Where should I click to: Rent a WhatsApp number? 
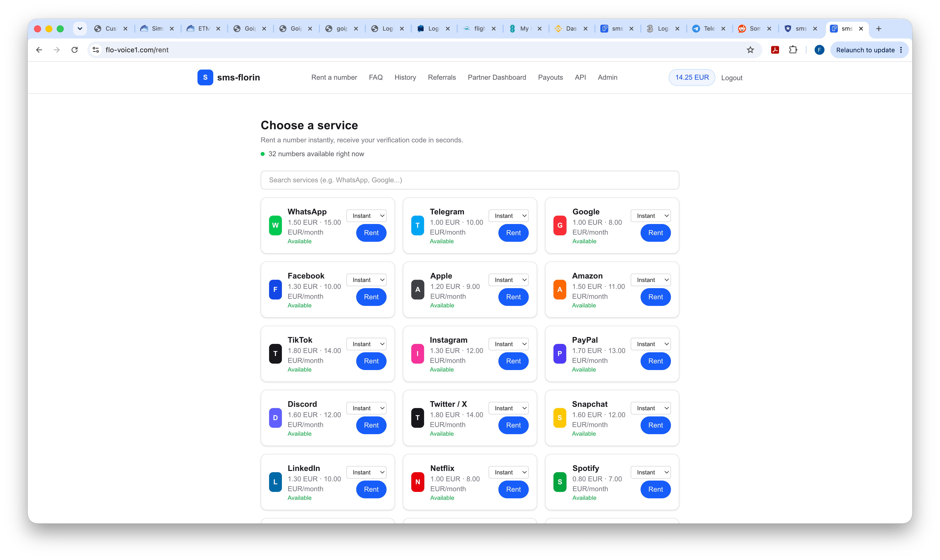[x=371, y=233]
